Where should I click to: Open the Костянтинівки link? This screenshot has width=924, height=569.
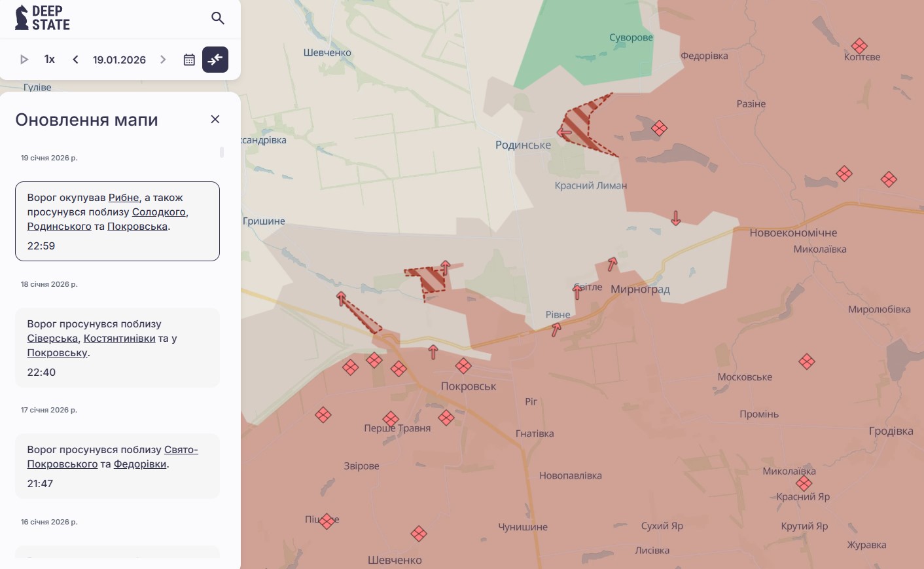[x=119, y=339]
